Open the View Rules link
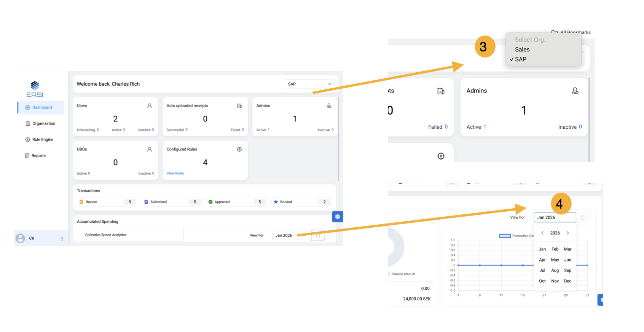 pyautogui.click(x=175, y=173)
